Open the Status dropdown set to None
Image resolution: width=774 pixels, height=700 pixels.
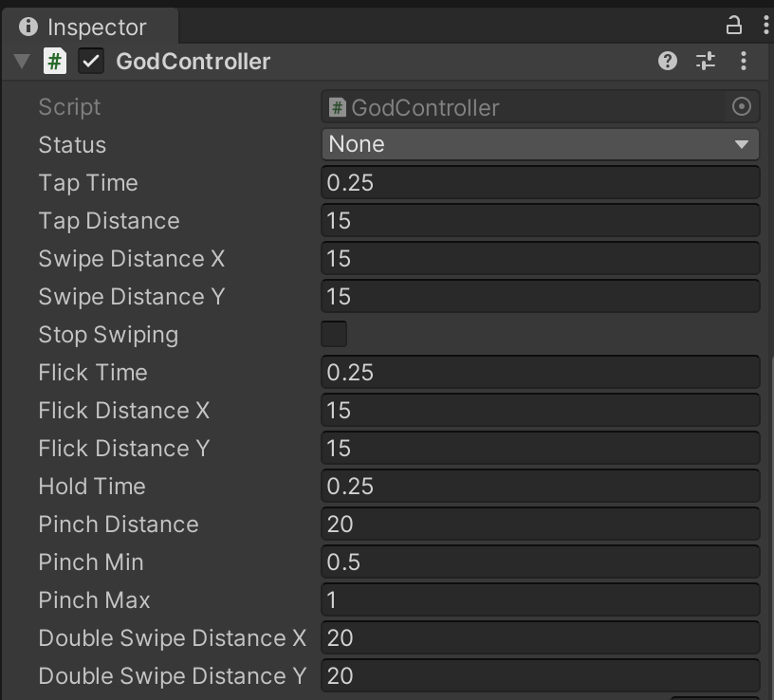pos(540,145)
